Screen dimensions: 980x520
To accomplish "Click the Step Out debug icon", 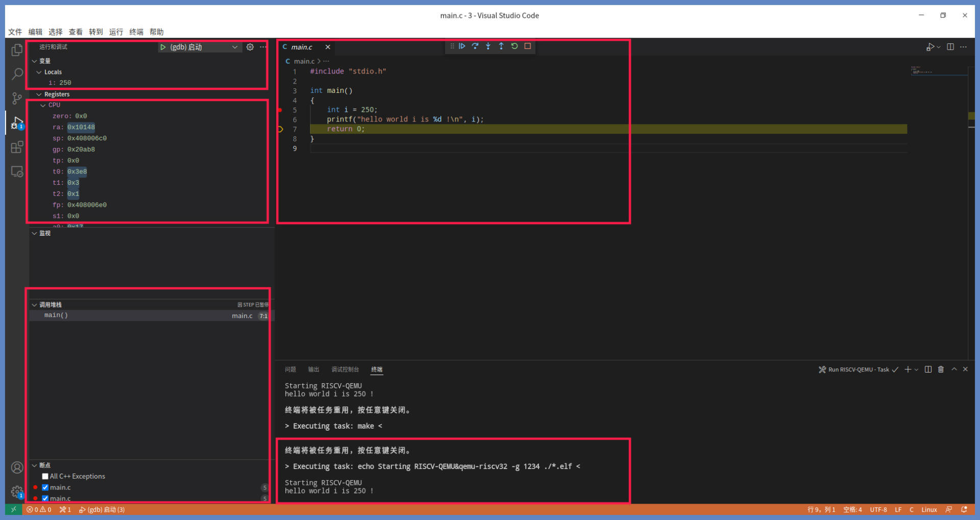I will tap(501, 46).
